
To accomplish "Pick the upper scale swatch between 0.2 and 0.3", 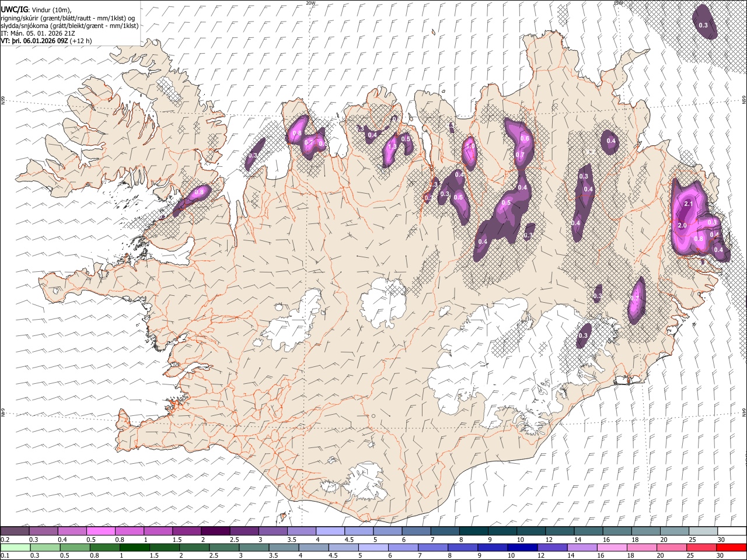I will tap(15, 531).
